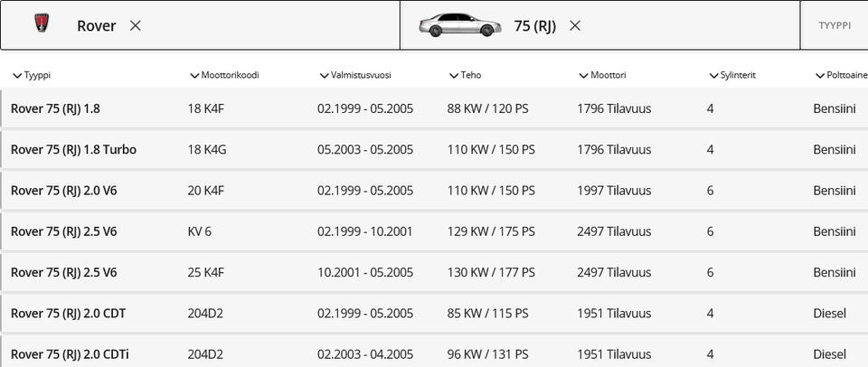Click engine code 20 K4F
The height and width of the screenshot is (367, 868).
point(206,191)
